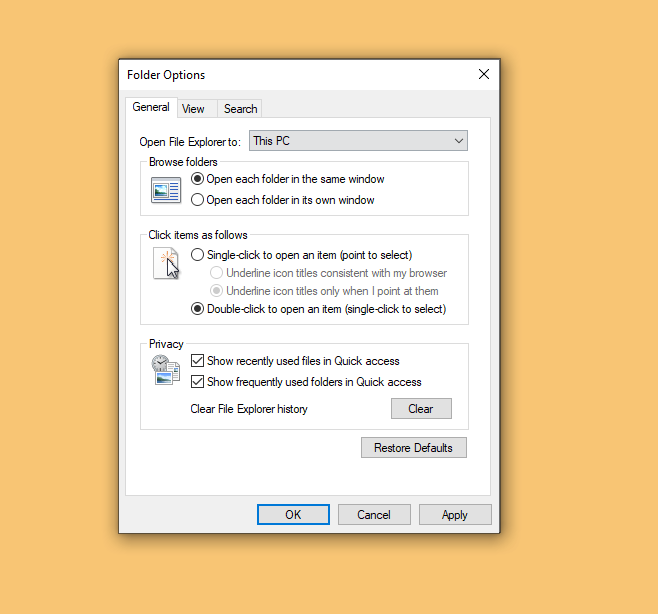Click the Apply button

click(x=455, y=515)
